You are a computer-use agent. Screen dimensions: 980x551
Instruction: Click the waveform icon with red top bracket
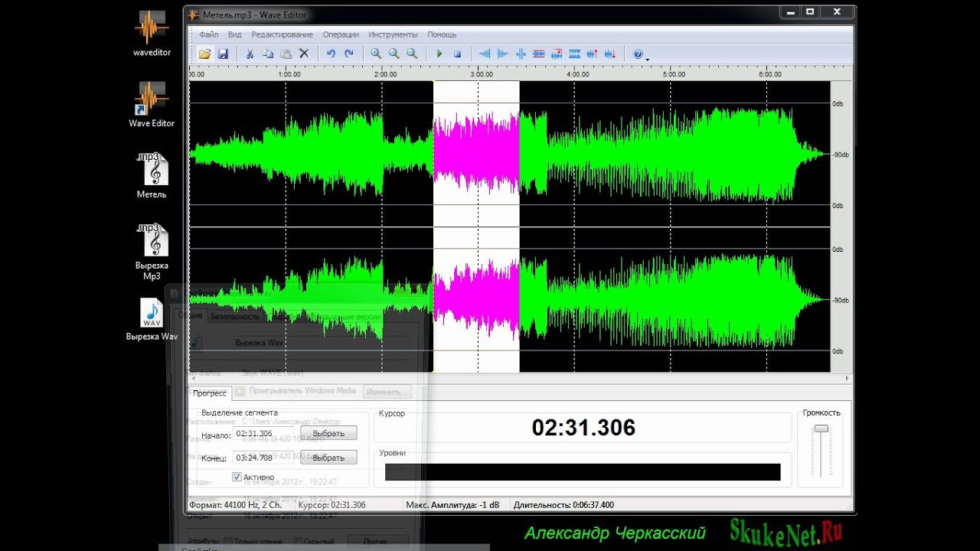click(556, 54)
